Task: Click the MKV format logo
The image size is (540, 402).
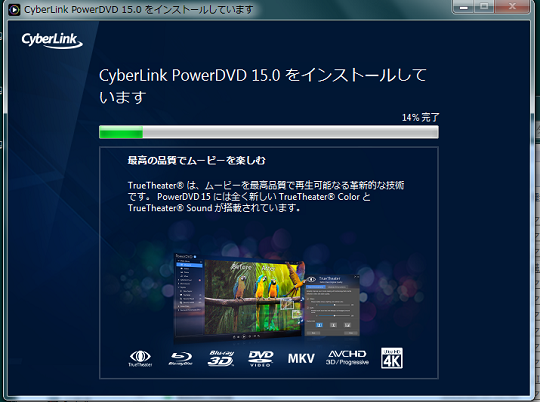Action: point(301,359)
